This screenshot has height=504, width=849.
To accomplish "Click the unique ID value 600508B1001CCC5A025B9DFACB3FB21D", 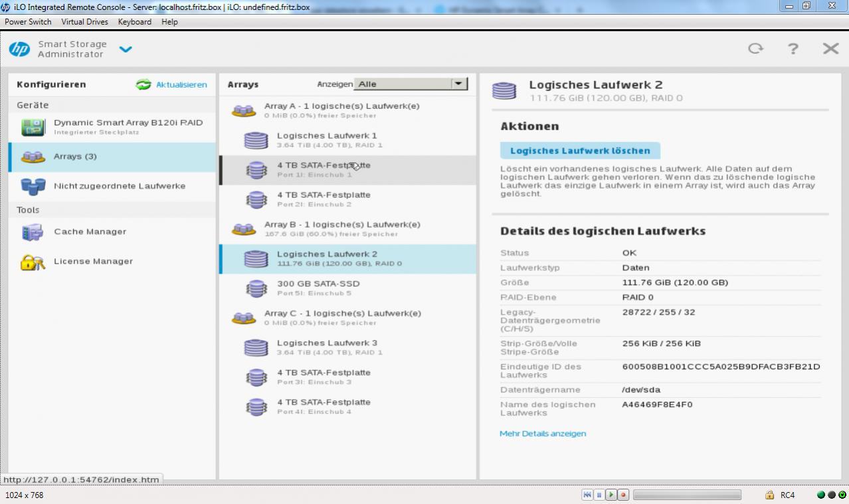I will (x=721, y=367).
